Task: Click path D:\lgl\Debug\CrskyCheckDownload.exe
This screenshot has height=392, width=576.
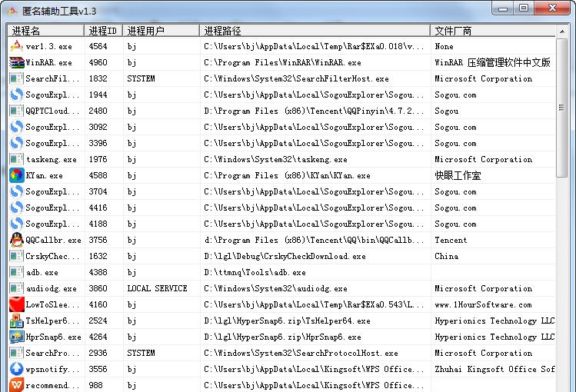Action: point(285,256)
